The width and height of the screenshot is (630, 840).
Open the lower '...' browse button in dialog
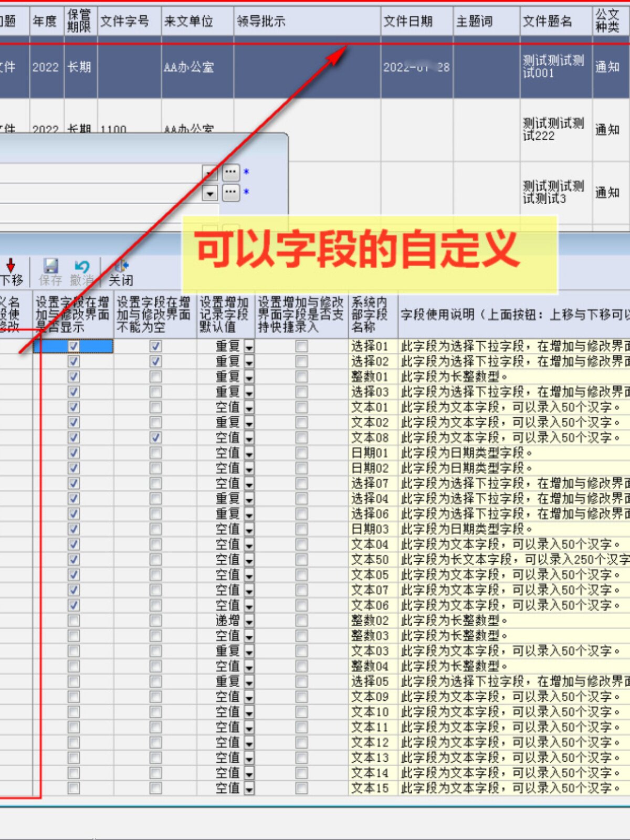pyautogui.click(x=231, y=193)
